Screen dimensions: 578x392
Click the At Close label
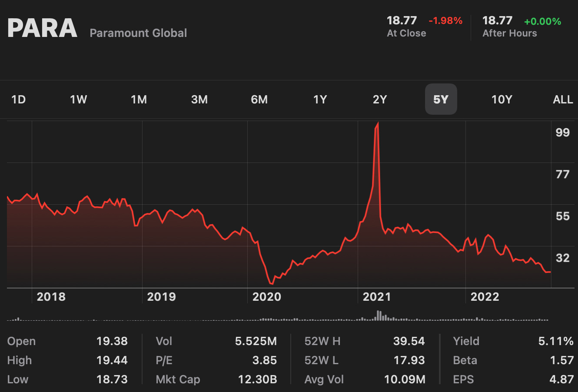pos(406,33)
